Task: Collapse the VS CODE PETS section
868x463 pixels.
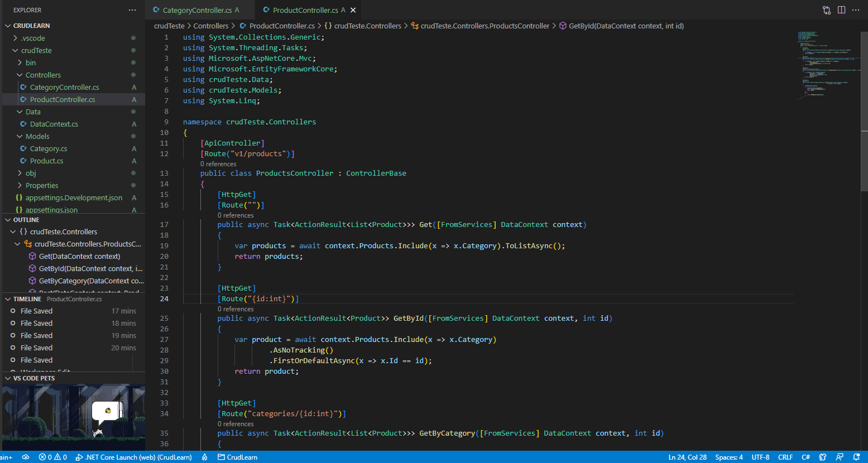Action: [x=33, y=378]
